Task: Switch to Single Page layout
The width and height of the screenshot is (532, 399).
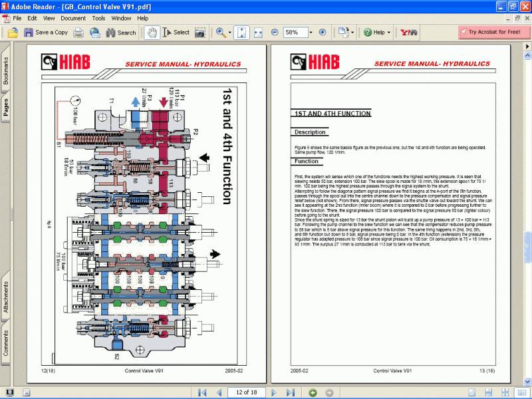Action: (472, 392)
